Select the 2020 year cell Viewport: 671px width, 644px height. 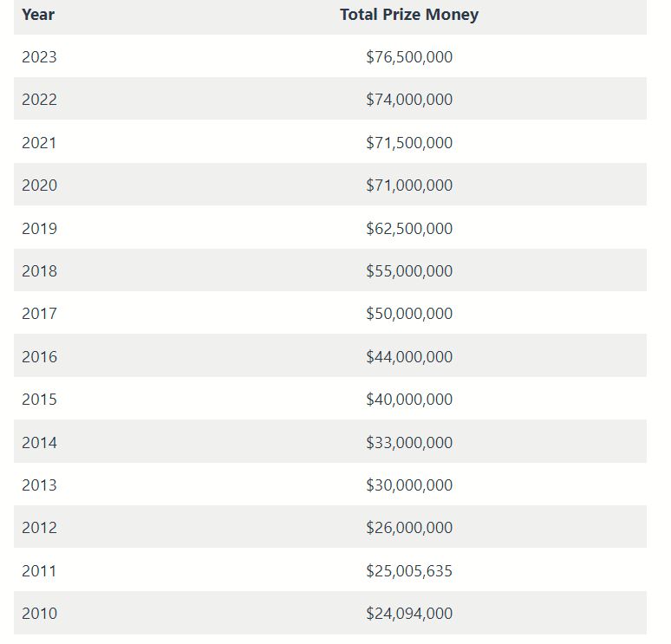point(39,185)
